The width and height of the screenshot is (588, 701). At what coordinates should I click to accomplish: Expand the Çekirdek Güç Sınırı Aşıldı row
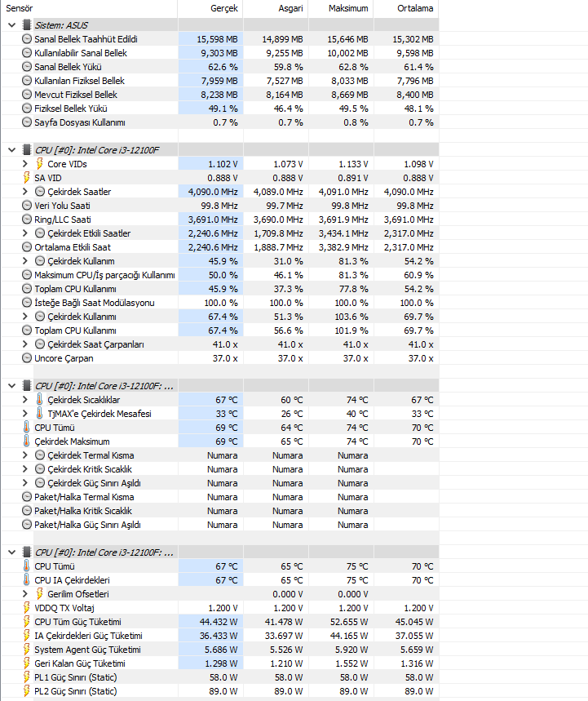(x=25, y=482)
